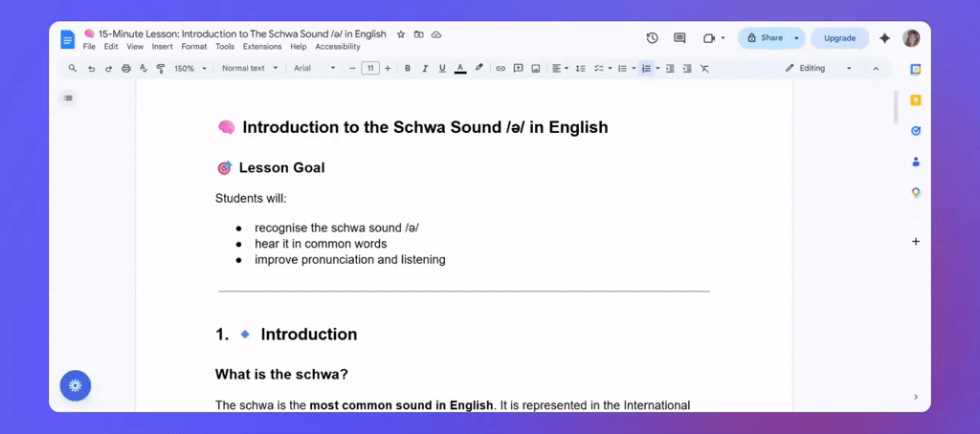Show the document outline
Screen dimensions: 980x434
68,98
